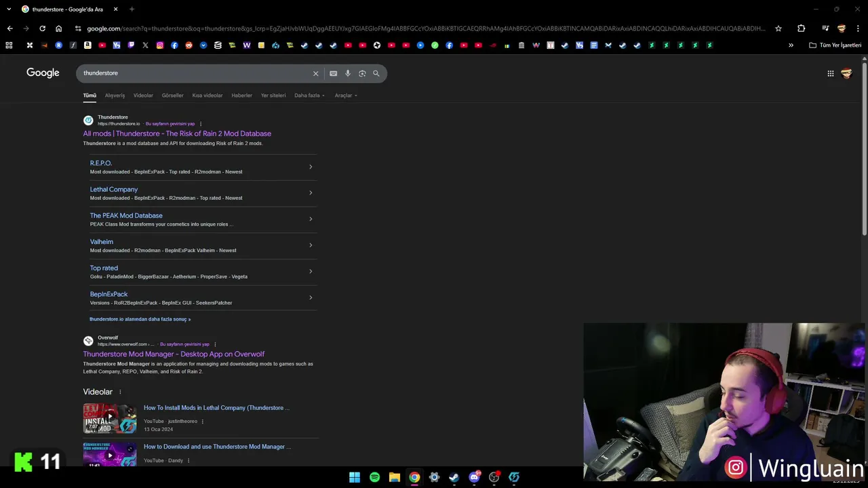Image resolution: width=868 pixels, height=488 pixels.
Task: Expand the BepInExPack sitelink chevron
Action: tap(311, 298)
